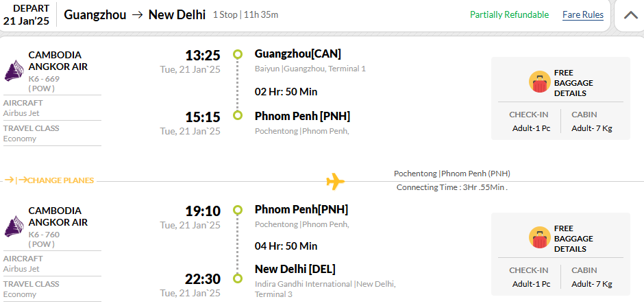
Task: Click red luggage icon in first baggage panel
Action: (x=540, y=82)
